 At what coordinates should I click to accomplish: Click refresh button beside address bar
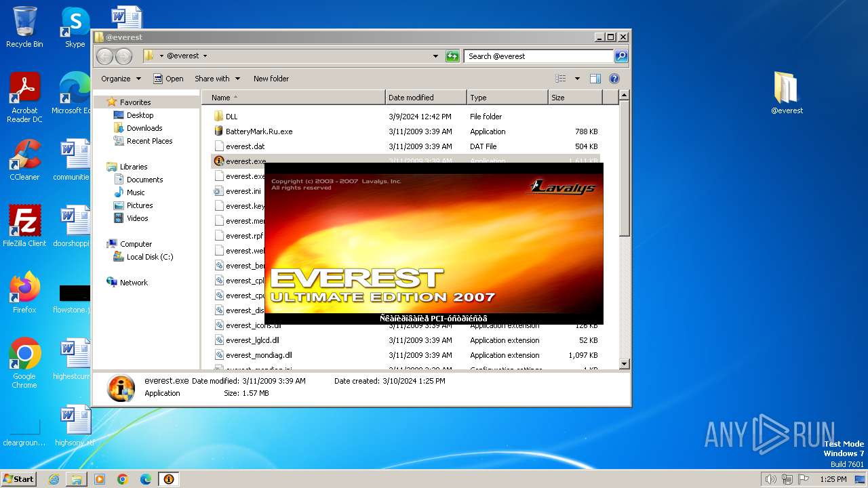[x=452, y=56]
